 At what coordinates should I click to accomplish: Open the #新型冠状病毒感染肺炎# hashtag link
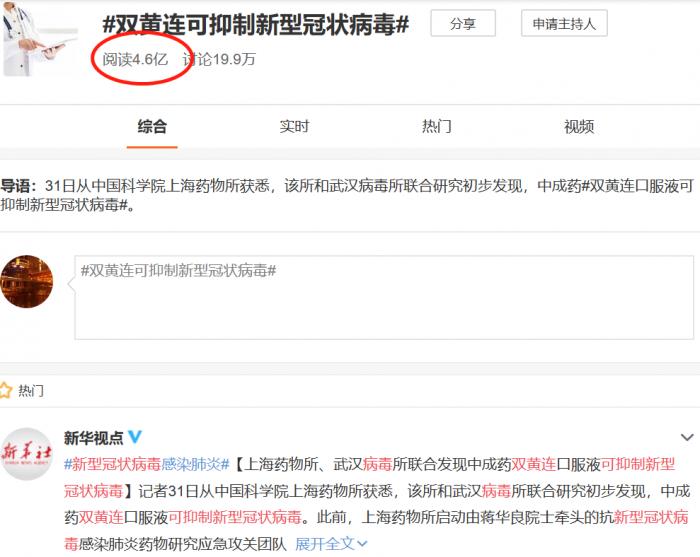click(x=147, y=465)
